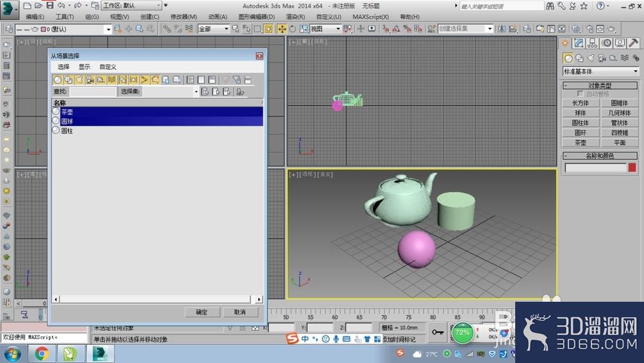644x363 pixels.
Task: Click the Redo arrow icon
Action: (x=78, y=5)
